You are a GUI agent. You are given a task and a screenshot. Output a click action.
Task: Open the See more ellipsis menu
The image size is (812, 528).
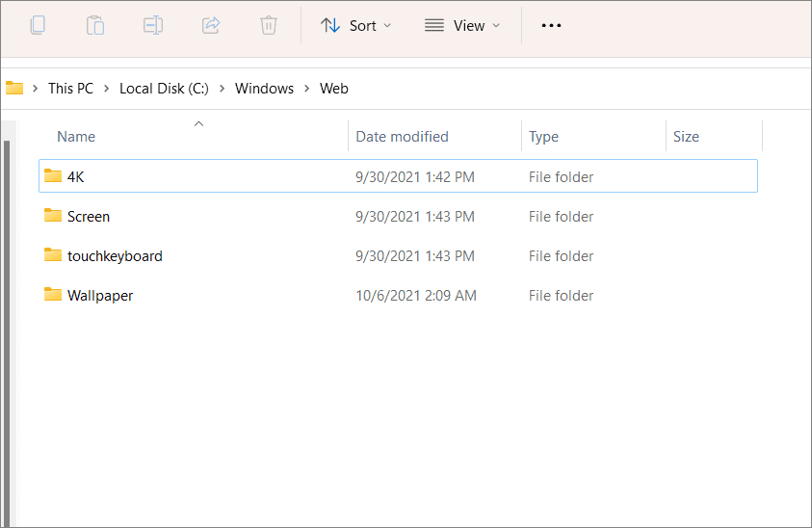pos(551,25)
